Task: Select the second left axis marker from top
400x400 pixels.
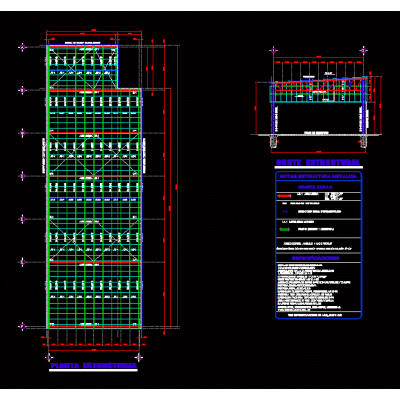Action: [x=22, y=90]
